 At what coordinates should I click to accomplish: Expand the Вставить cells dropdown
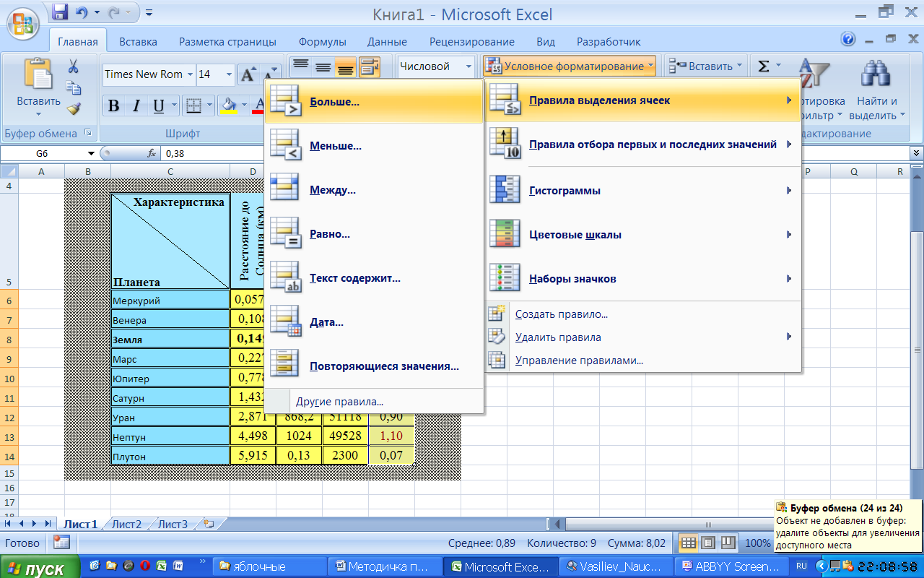coord(738,66)
